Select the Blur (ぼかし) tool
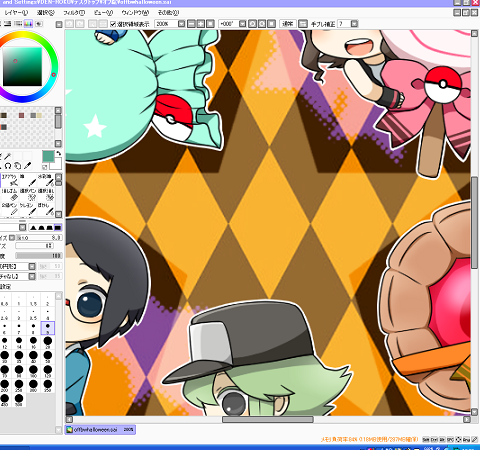 46,209
